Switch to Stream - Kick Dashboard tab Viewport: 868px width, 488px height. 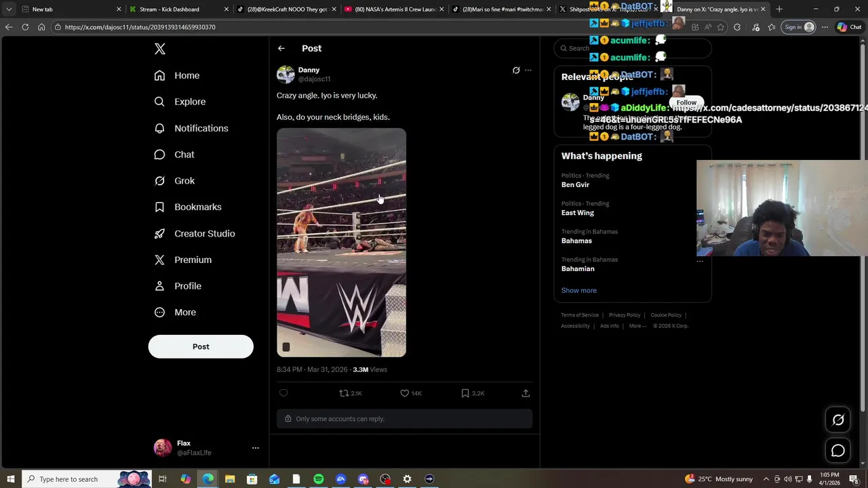[x=178, y=9]
